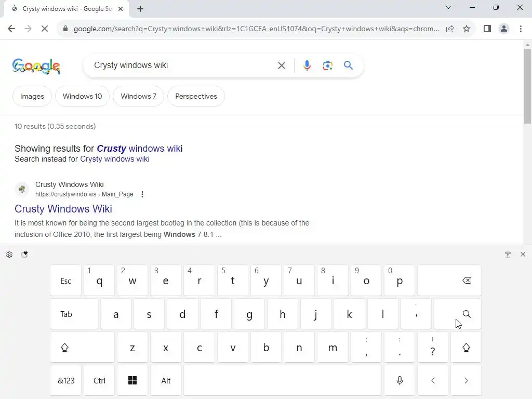Tap the a key
Image resolution: width=532 pixels, height=399 pixels.
tap(116, 314)
